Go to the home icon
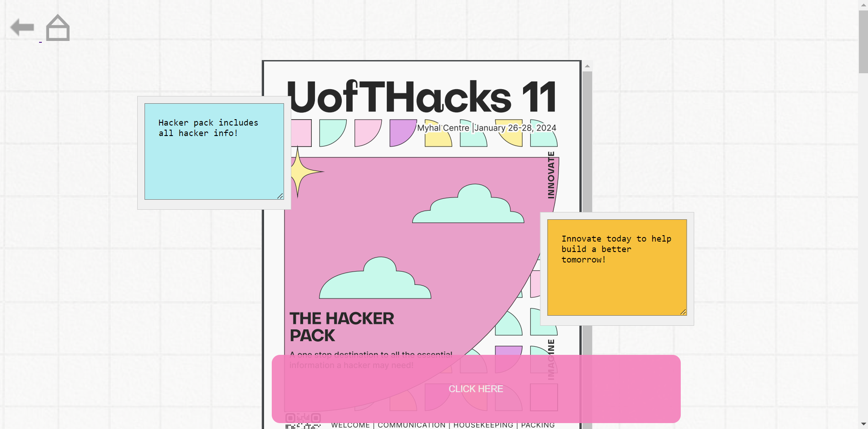Viewport: 868px width, 429px height. click(x=58, y=28)
